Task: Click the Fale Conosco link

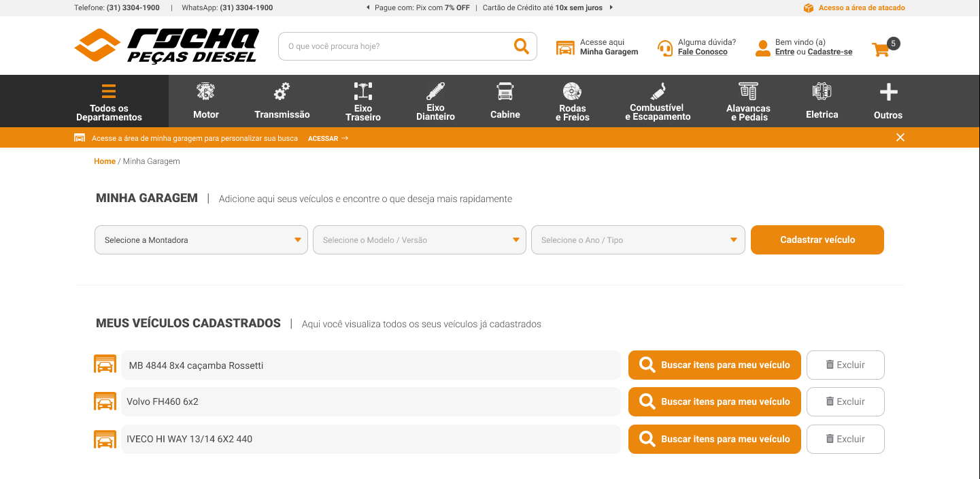Action: point(703,52)
